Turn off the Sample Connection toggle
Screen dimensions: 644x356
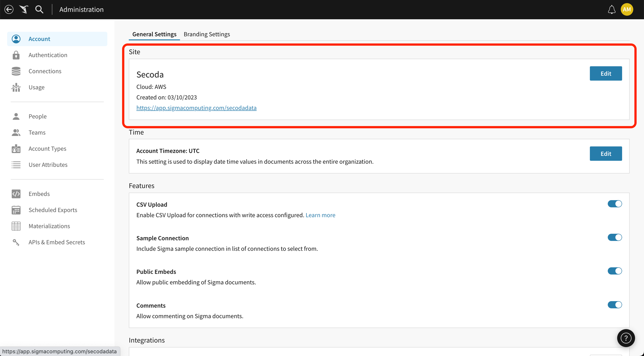click(615, 237)
